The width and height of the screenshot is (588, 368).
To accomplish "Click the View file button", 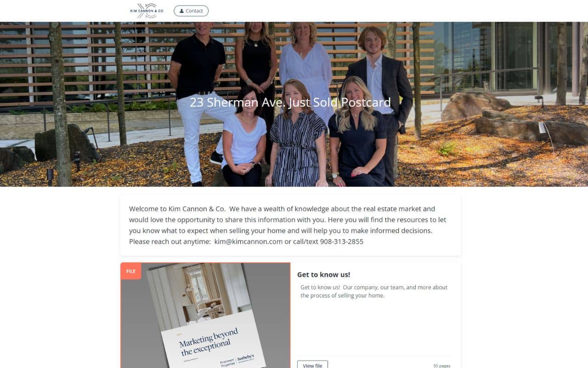I will [312, 365].
